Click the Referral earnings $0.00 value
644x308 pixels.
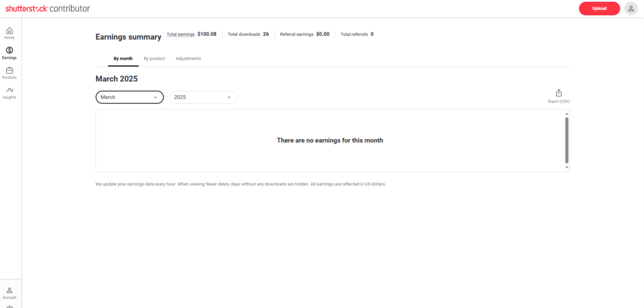[x=323, y=34]
